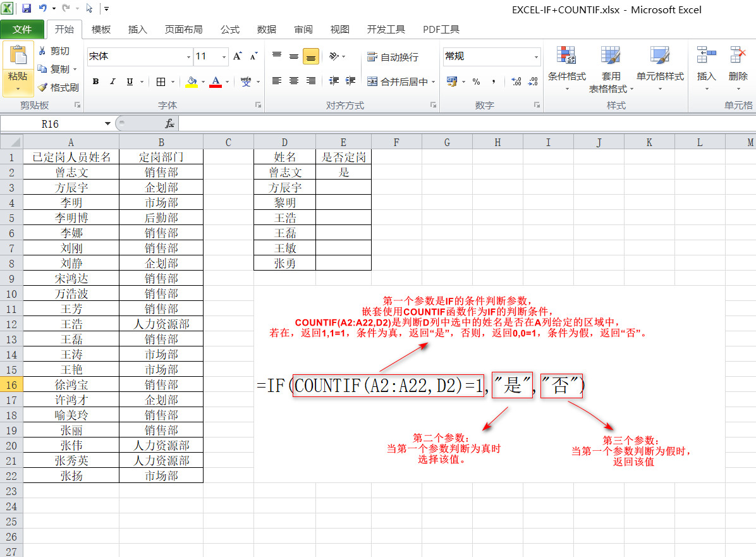Open the 文件 File tab

point(22,30)
